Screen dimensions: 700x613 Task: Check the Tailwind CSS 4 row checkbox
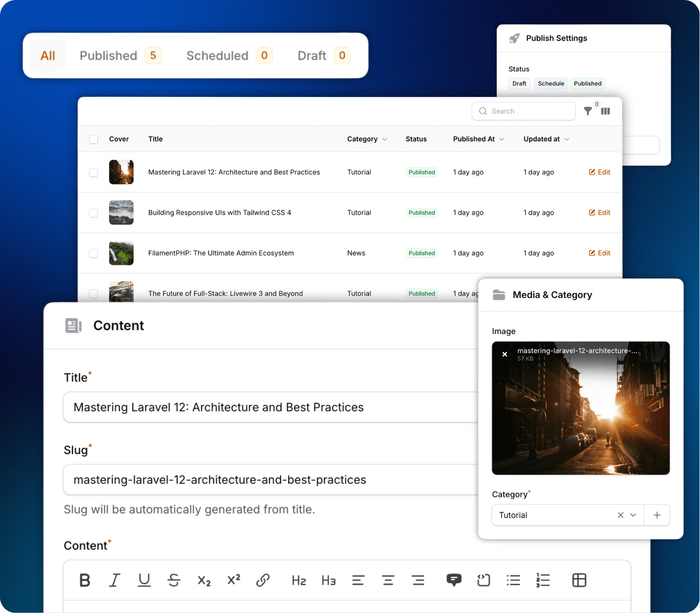tap(94, 213)
